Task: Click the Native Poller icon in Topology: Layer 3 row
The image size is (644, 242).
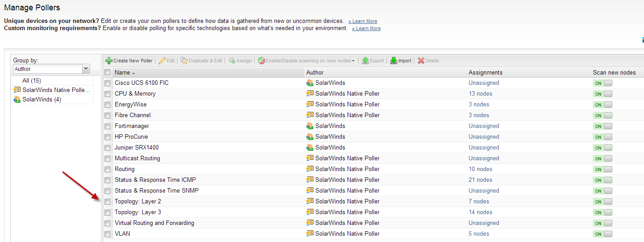Action: click(x=310, y=212)
